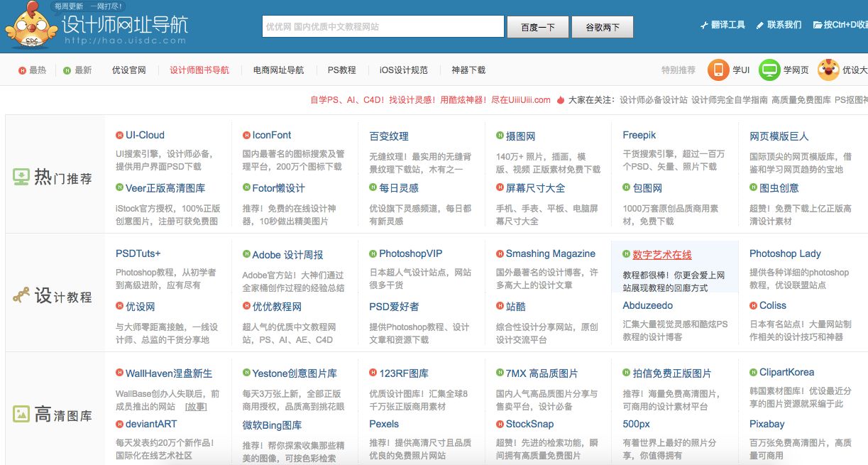868x465 pixels.
Task: Click the orange 学UI phone icon
Action: coord(718,70)
